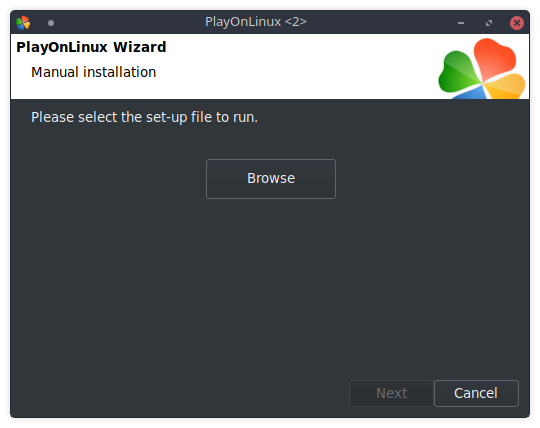The image size is (540, 428).
Task: Click the 'Manual installation' subtitle
Action: (x=94, y=72)
